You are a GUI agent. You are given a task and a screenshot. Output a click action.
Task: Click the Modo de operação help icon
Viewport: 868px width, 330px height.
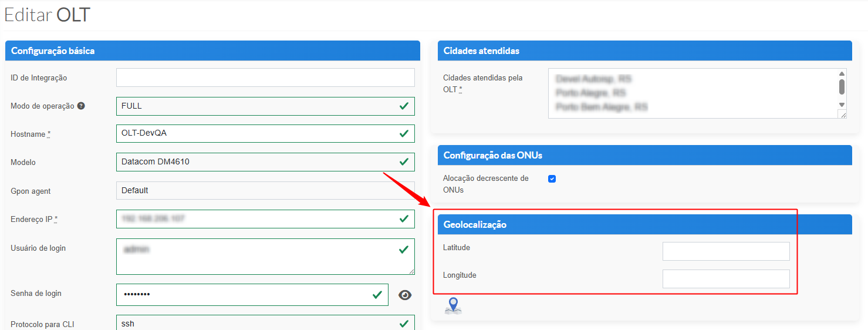click(81, 106)
